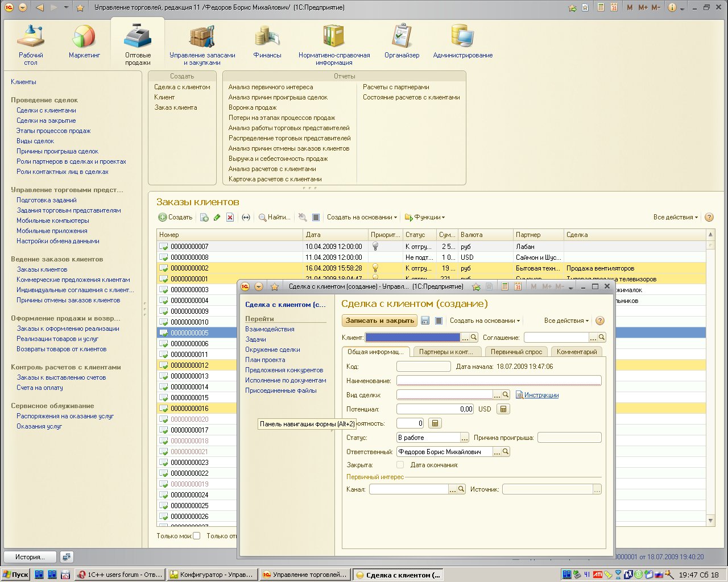Open the Функции dropdown menu
This screenshot has width=728, height=582.
point(425,217)
